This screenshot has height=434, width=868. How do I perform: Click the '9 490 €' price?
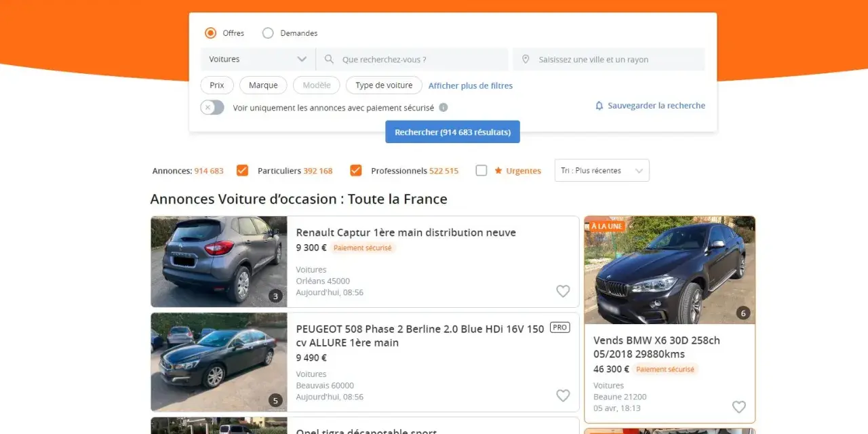tap(311, 357)
